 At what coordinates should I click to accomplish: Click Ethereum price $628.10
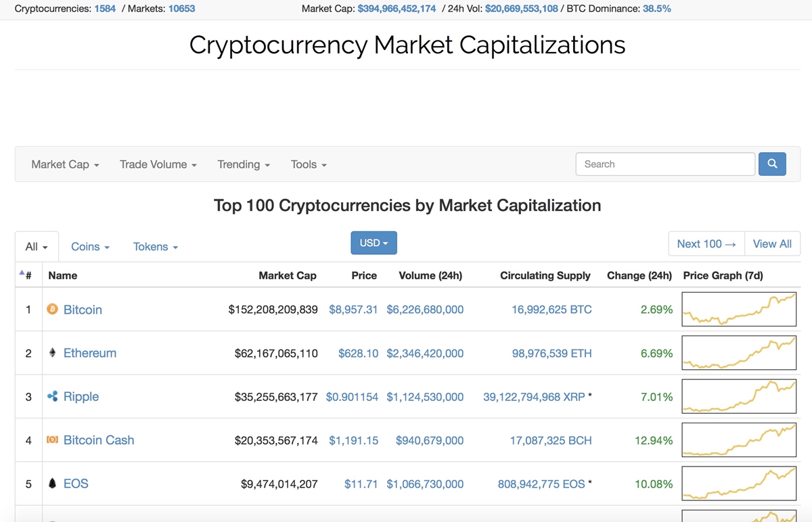(x=358, y=353)
